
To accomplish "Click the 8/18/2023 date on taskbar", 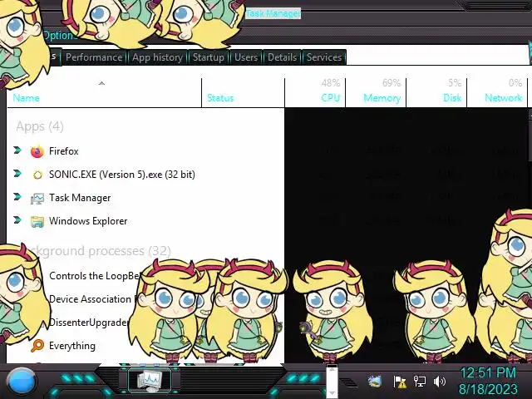I will 488,389.
